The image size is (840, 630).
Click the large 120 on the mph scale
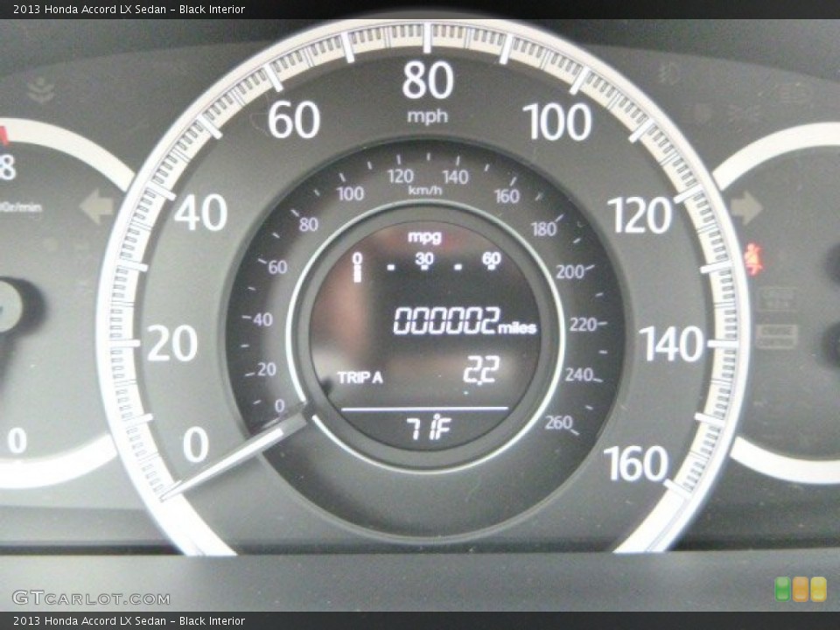[639, 215]
